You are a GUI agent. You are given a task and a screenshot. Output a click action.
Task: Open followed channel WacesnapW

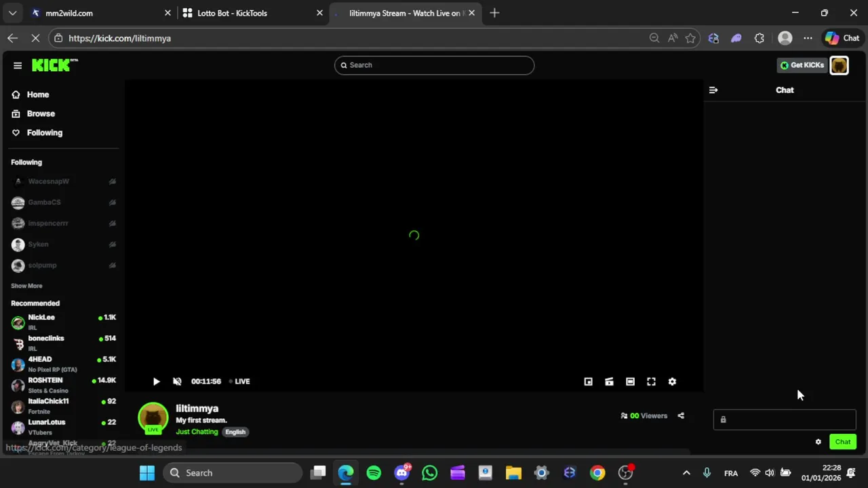[64, 182]
